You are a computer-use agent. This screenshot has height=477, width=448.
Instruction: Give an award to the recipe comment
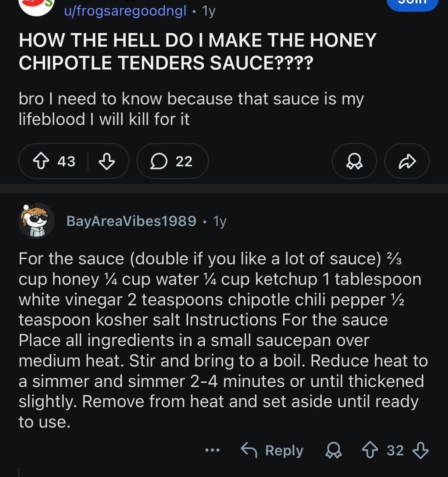(x=334, y=450)
